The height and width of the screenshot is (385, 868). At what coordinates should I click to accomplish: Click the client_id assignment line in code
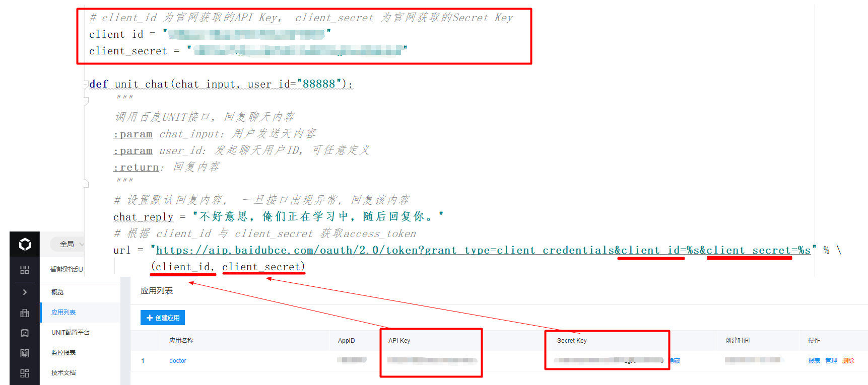coord(210,34)
